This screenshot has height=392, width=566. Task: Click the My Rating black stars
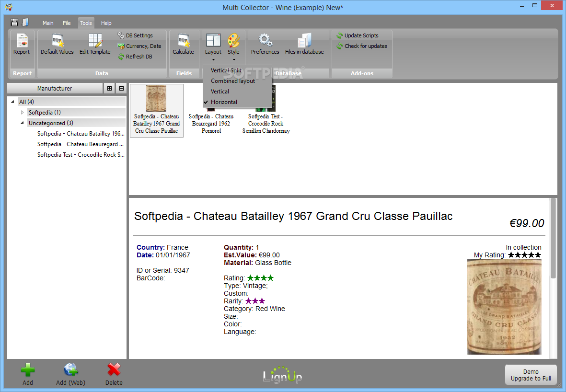point(524,255)
